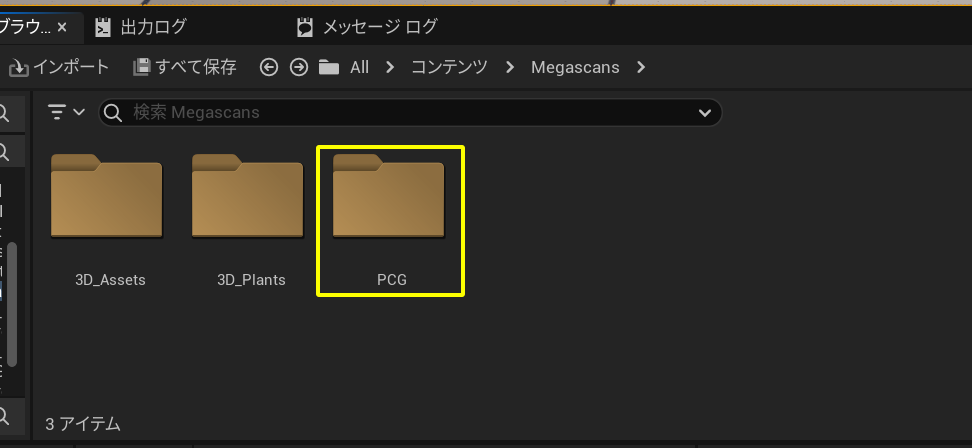Open the PCG folder

coord(389,196)
